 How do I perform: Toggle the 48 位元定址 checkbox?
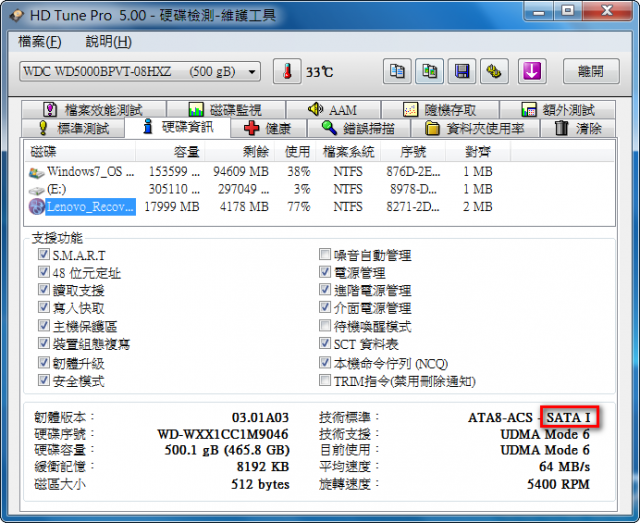click(44, 272)
